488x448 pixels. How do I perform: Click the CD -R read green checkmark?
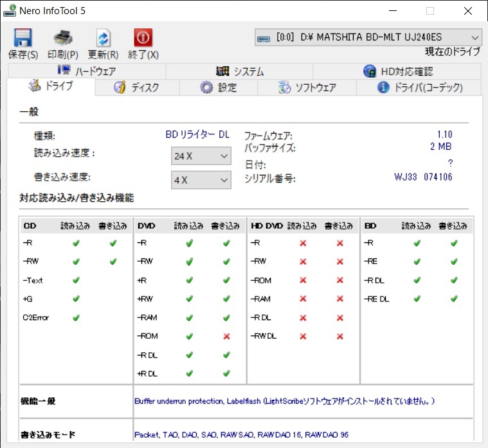pos(76,243)
